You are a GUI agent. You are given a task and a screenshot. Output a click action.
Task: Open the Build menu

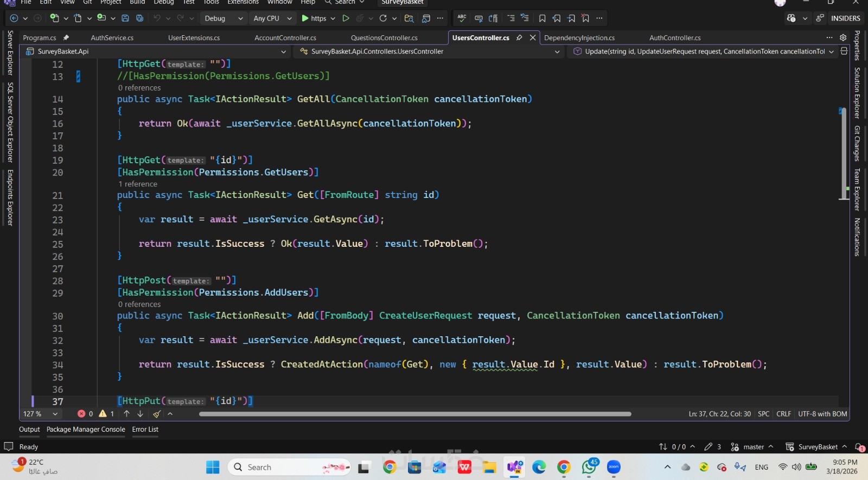coord(137,2)
